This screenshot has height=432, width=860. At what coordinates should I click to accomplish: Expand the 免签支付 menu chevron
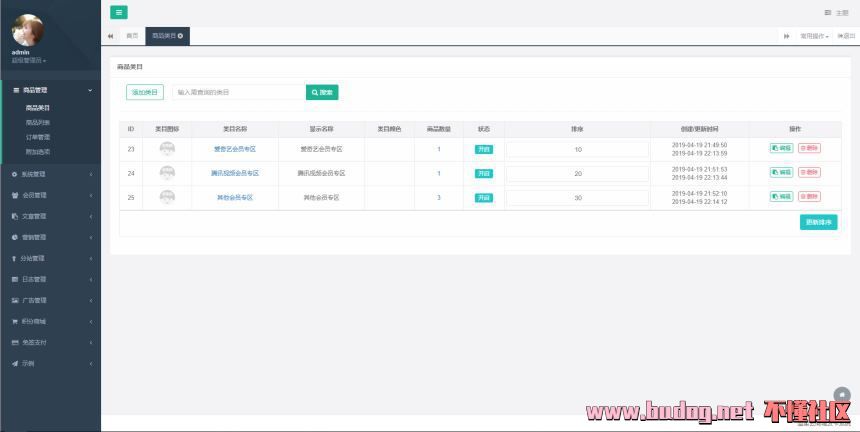point(91,343)
